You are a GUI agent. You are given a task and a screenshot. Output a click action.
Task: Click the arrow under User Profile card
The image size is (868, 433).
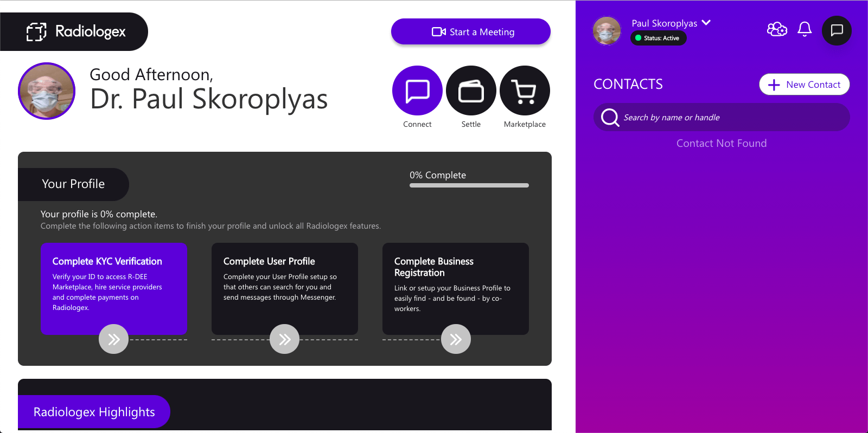[x=284, y=339]
